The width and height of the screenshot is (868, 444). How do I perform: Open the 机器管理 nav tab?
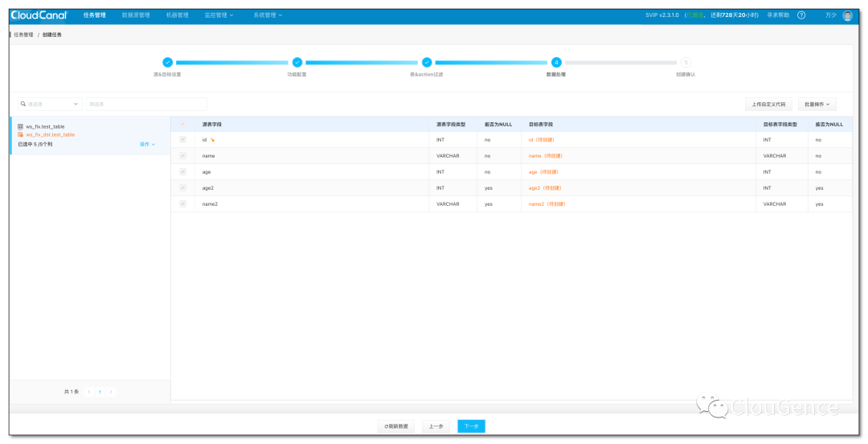point(177,15)
